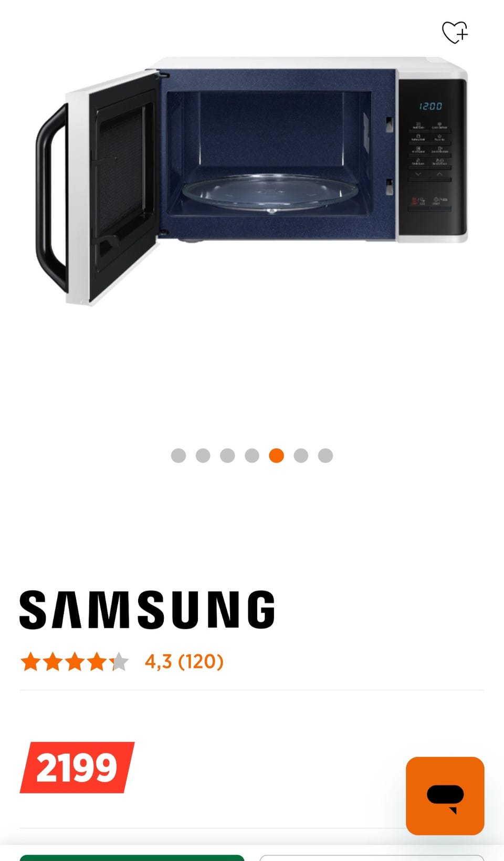
Task: Jump to the sixth carousel dot
Action: click(301, 455)
